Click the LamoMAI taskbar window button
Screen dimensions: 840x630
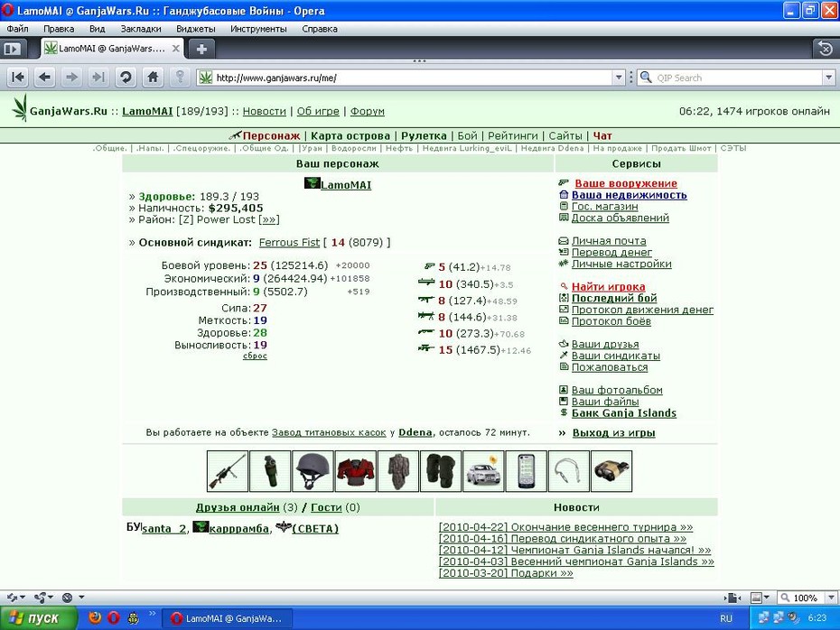click(x=227, y=618)
